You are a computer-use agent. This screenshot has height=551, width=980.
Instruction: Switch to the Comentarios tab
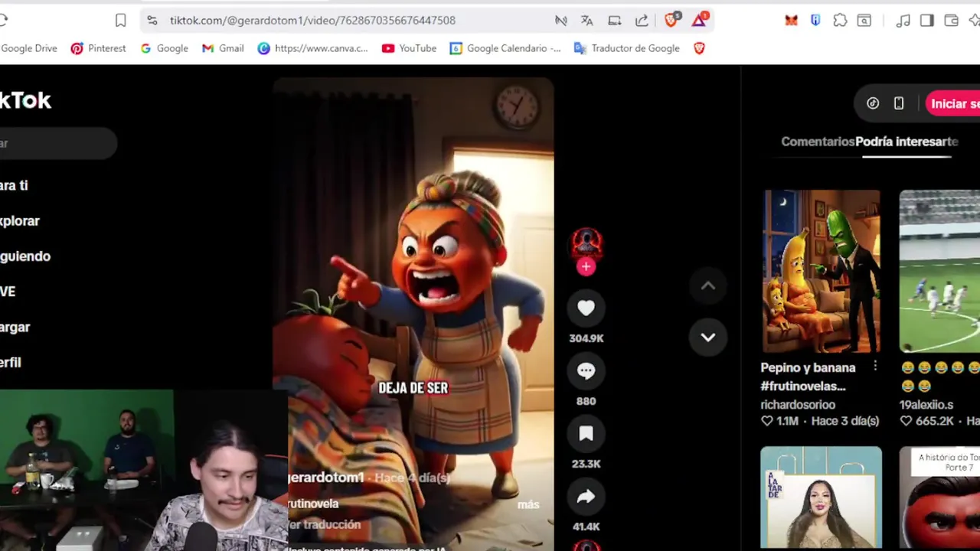(x=818, y=142)
